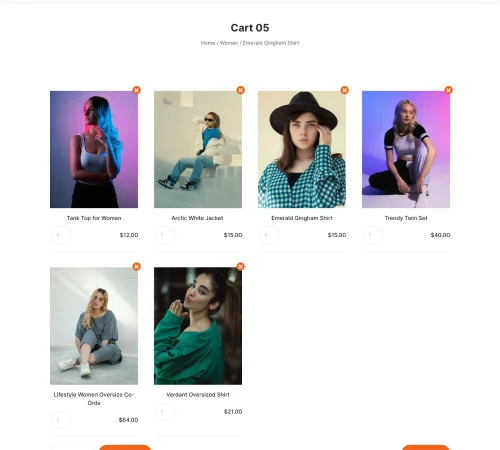Remove Verdant Oversized Shirt from cart

pos(240,267)
